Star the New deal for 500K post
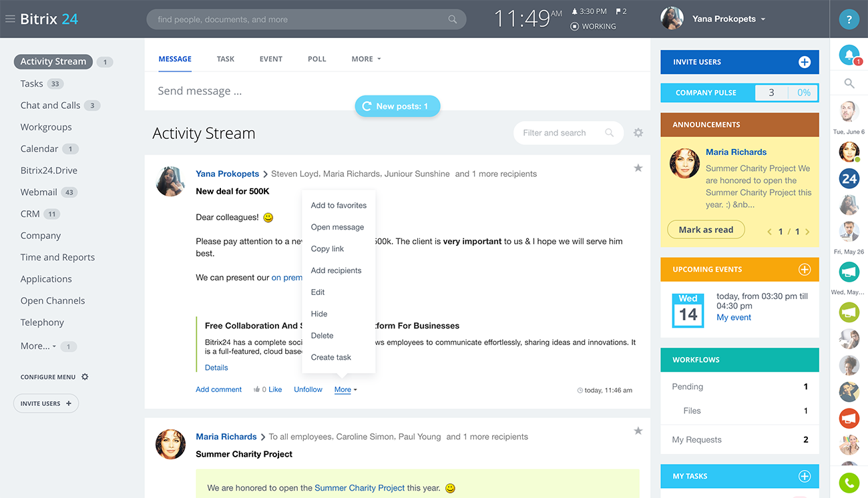 638,168
